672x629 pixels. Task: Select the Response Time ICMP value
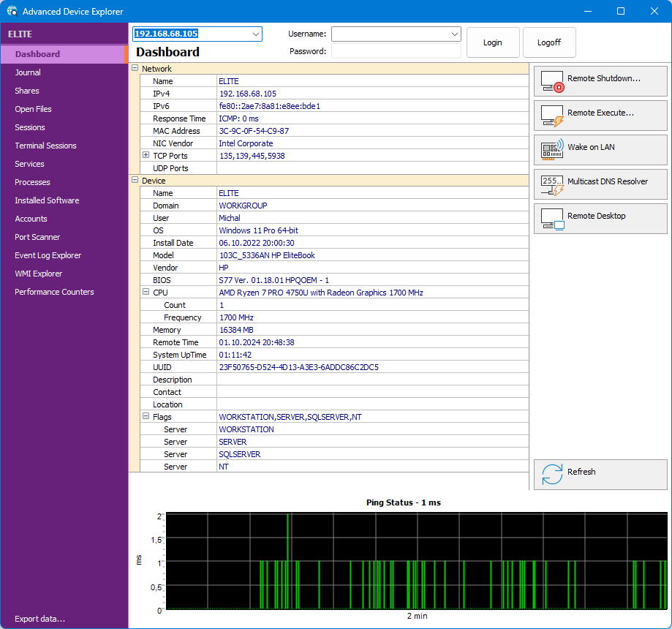pyautogui.click(x=238, y=118)
